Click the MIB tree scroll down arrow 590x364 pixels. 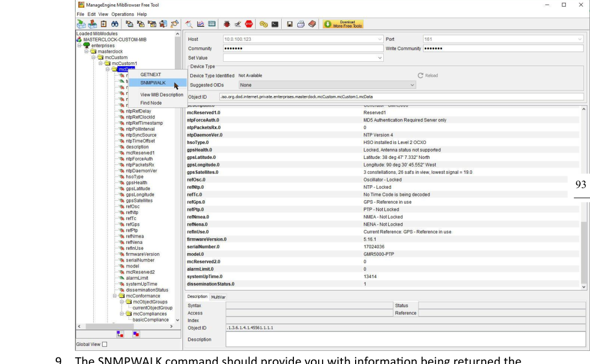[x=178, y=320]
